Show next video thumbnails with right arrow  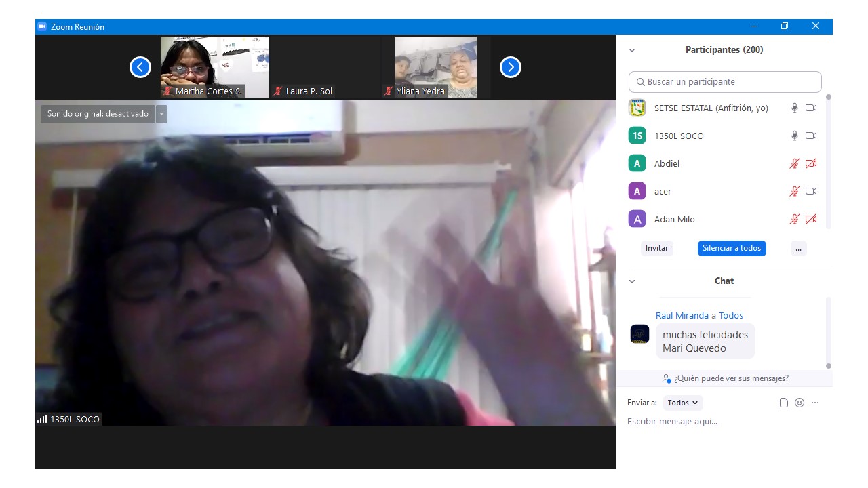coord(511,67)
